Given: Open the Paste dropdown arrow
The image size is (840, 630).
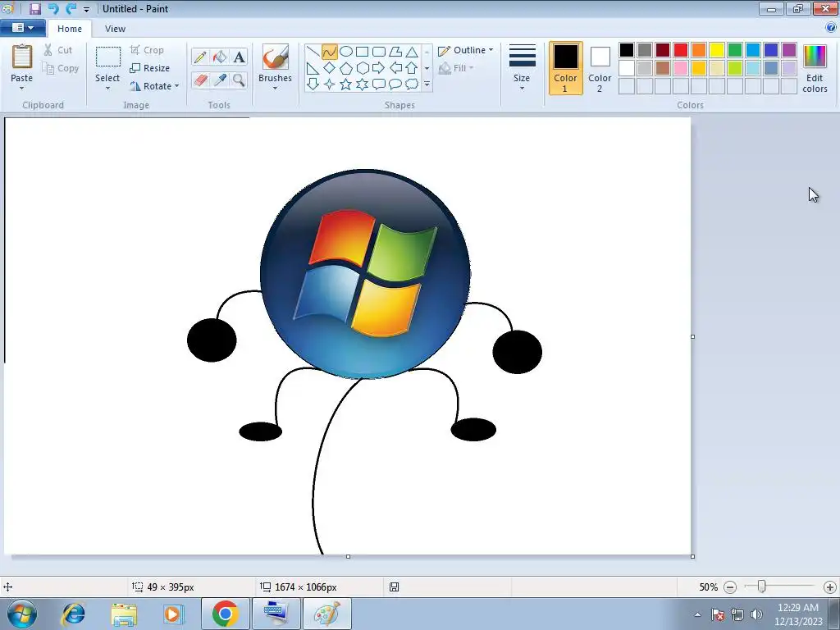Looking at the screenshot, I should click(21, 89).
